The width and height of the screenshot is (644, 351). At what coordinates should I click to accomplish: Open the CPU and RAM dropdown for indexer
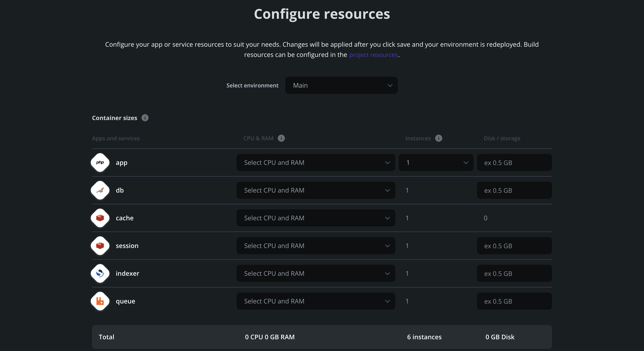(x=316, y=273)
